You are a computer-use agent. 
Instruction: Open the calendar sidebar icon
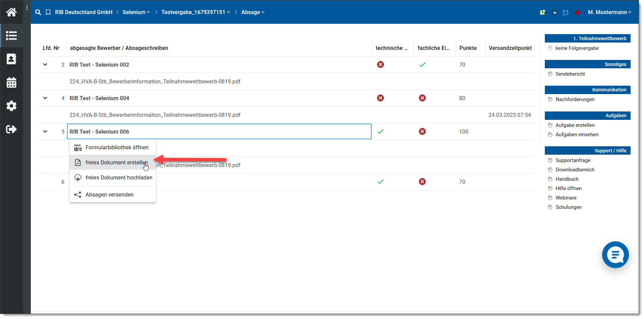(x=11, y=82)
